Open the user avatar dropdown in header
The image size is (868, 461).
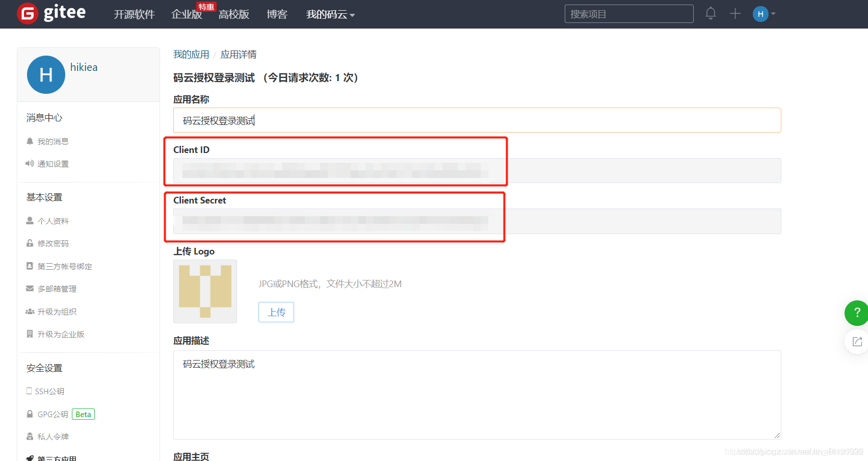tap(764, 14)
